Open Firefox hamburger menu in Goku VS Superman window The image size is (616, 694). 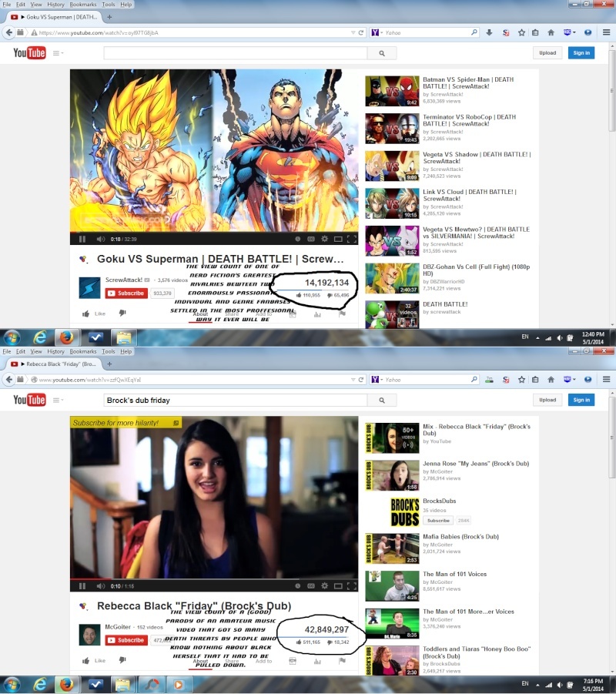coord(607,32)
